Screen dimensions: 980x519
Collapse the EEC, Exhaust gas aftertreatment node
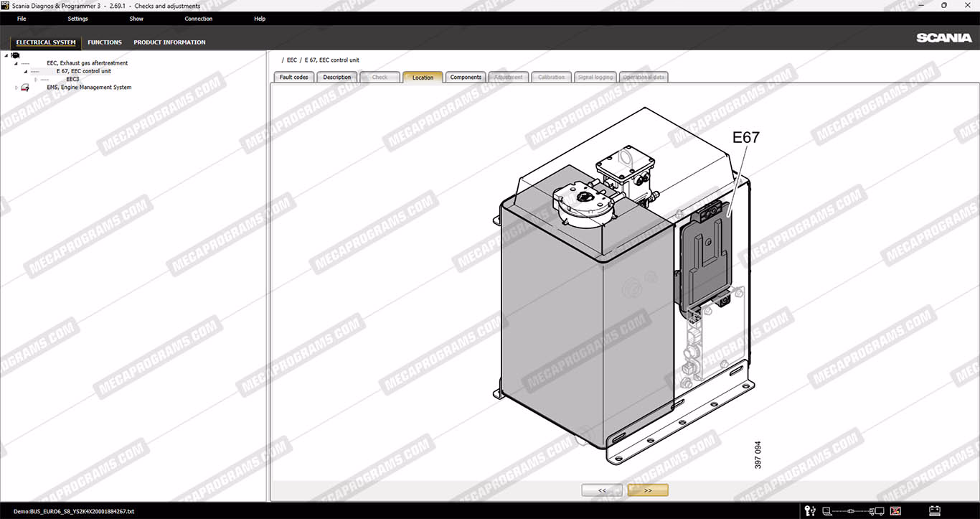click(16, 63)
